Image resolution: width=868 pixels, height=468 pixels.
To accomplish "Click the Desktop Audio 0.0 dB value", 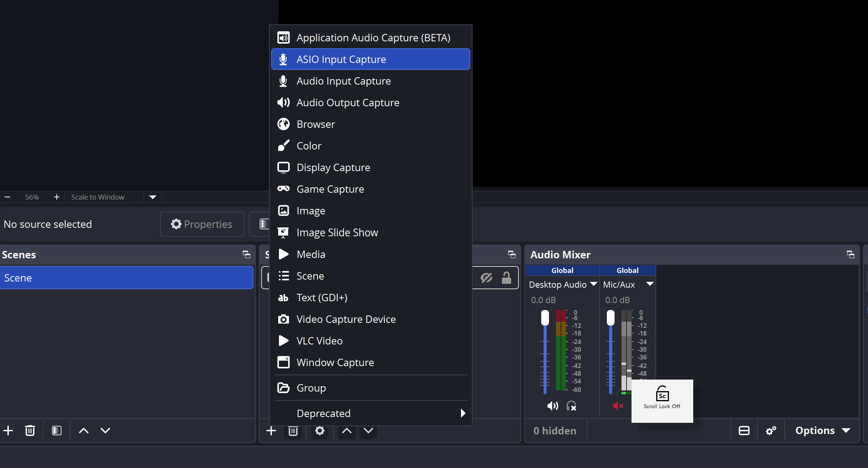I will [x=544, y=300].
